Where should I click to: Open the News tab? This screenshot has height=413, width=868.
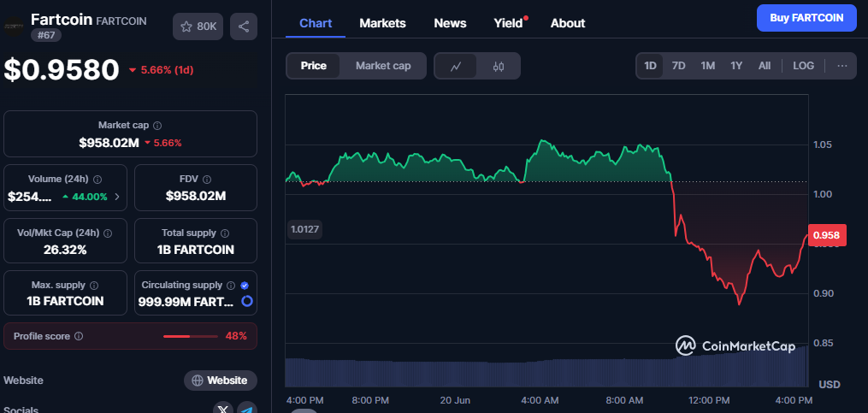[450, 23]
